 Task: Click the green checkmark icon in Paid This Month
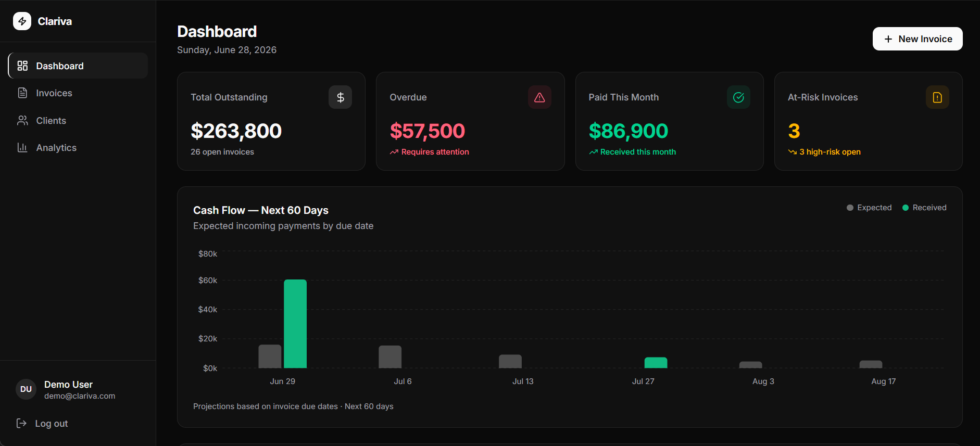tap(738, 97)
